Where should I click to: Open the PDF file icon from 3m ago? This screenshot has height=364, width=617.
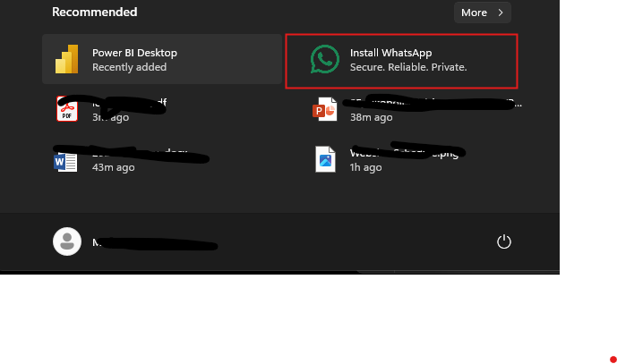click(67, 109)
